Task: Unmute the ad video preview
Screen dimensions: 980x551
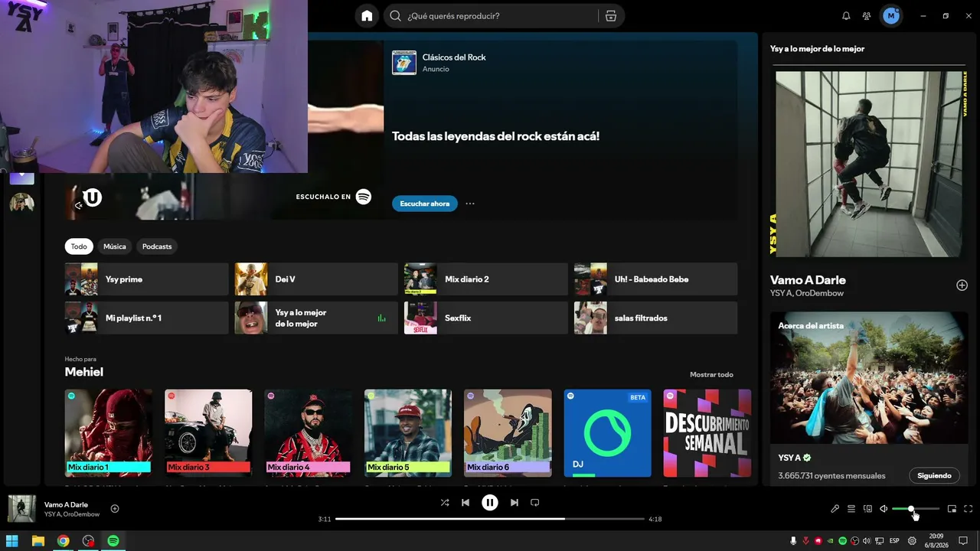Action: tap(78, 205)
